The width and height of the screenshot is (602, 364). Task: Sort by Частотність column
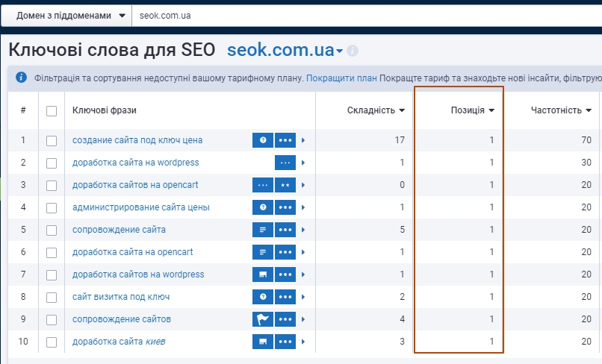[x=561, y=110]
